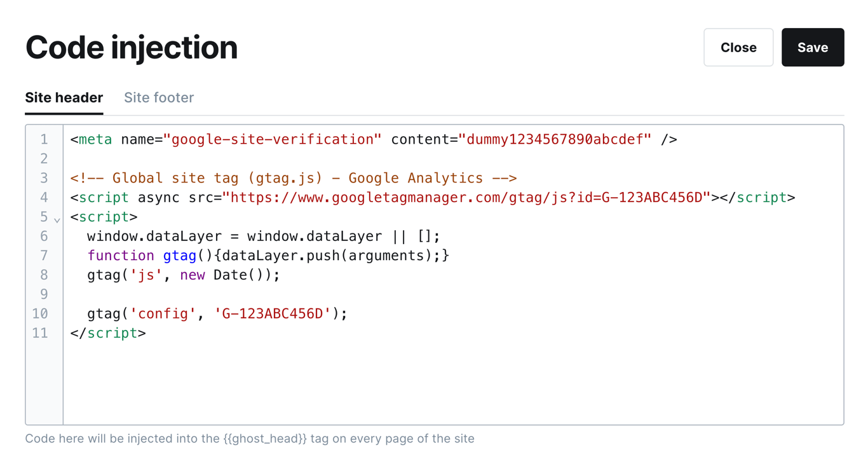Select line number 1 in the gutter
Screen dimensions: 868x461
[43, 139]
